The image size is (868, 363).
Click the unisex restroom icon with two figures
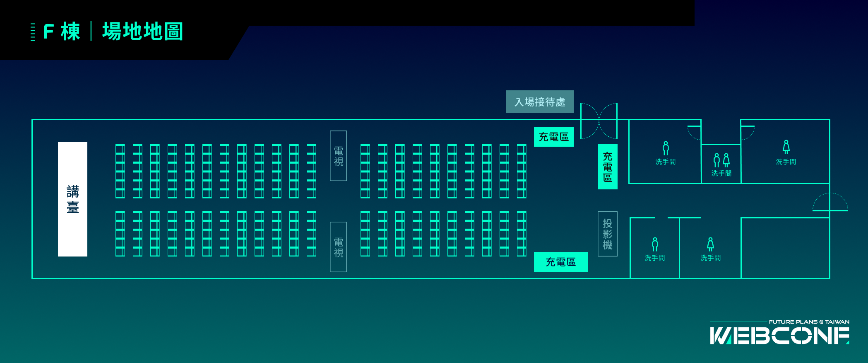tap(721, 160)
